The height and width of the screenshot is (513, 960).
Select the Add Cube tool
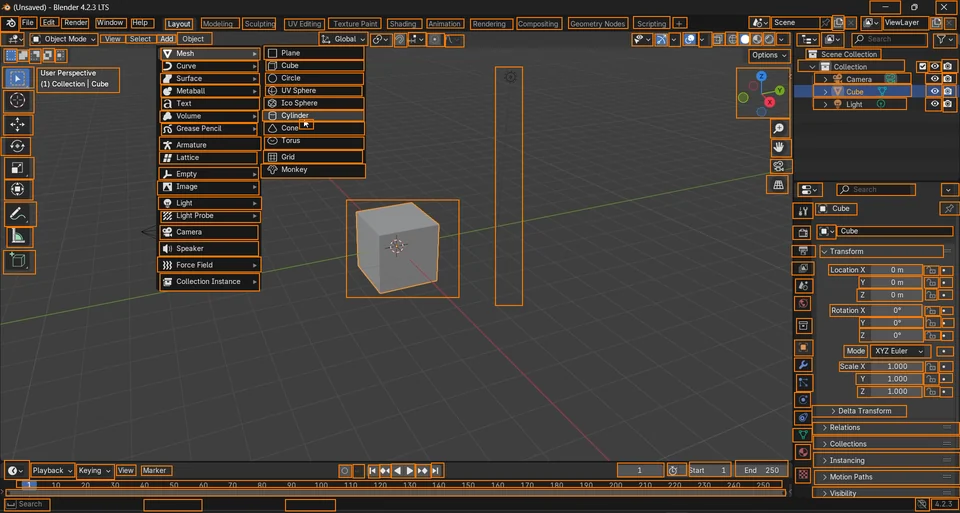click(x=18, y=261)
